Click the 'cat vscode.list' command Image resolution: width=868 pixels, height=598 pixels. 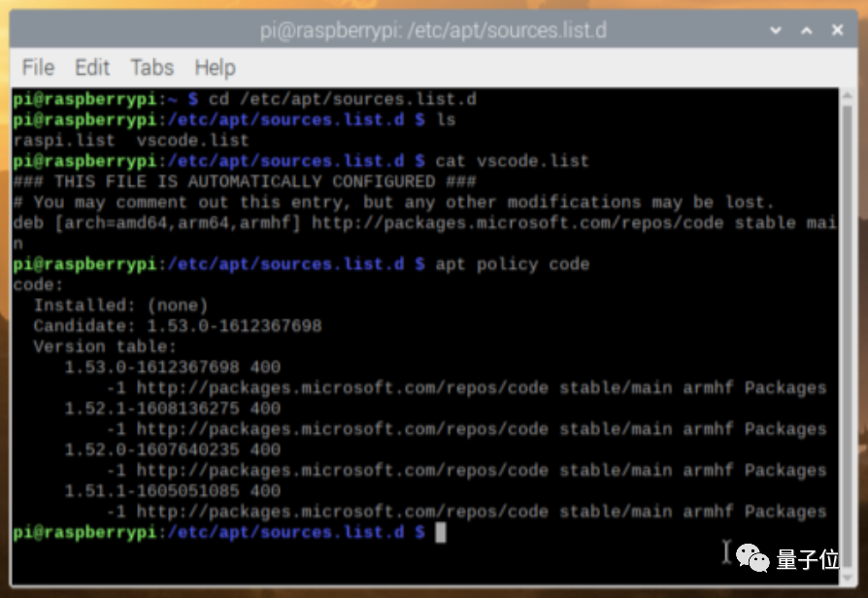coord(512,161)
